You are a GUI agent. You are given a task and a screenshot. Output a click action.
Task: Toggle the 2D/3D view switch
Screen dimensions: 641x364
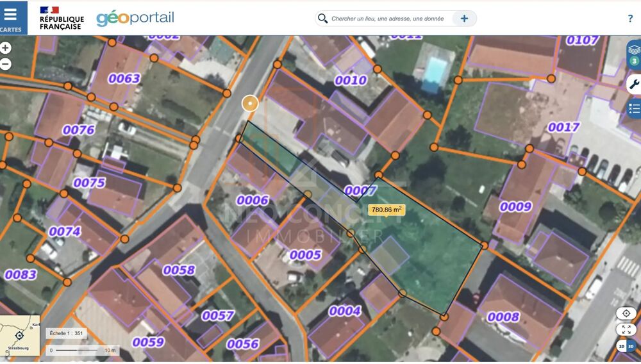(626, 346)
